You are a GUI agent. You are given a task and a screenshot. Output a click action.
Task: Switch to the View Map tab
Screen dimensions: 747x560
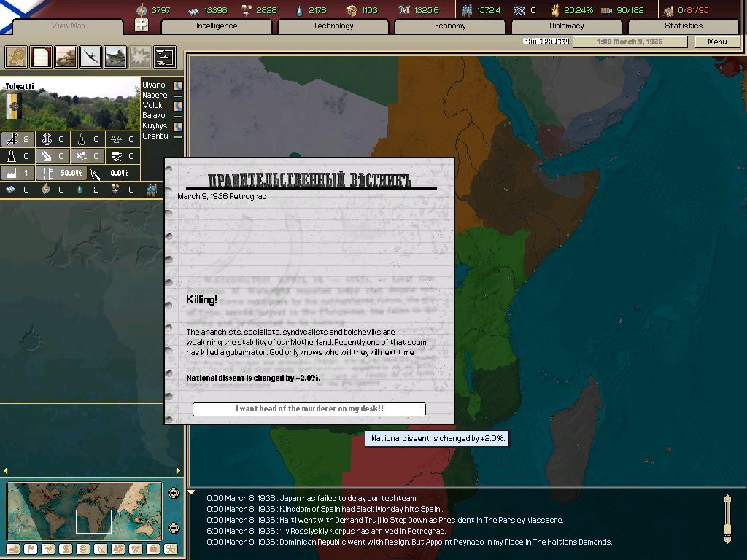point(68,26)
